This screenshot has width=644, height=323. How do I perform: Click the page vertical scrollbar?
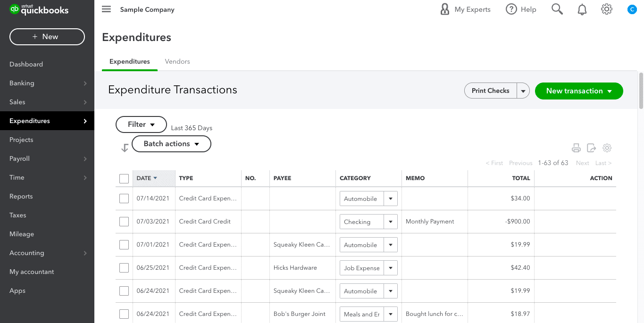click(x=641, y=91)
